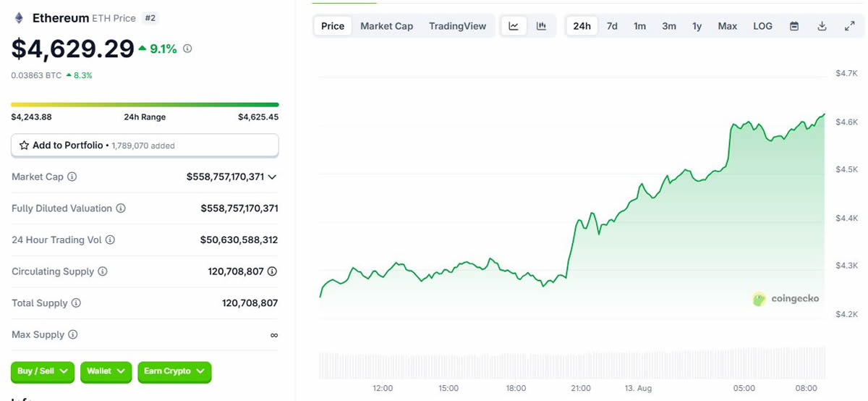868x401 pixels.
Task: Click the Circulating Supply info icon
Action: tap(103, 271)
